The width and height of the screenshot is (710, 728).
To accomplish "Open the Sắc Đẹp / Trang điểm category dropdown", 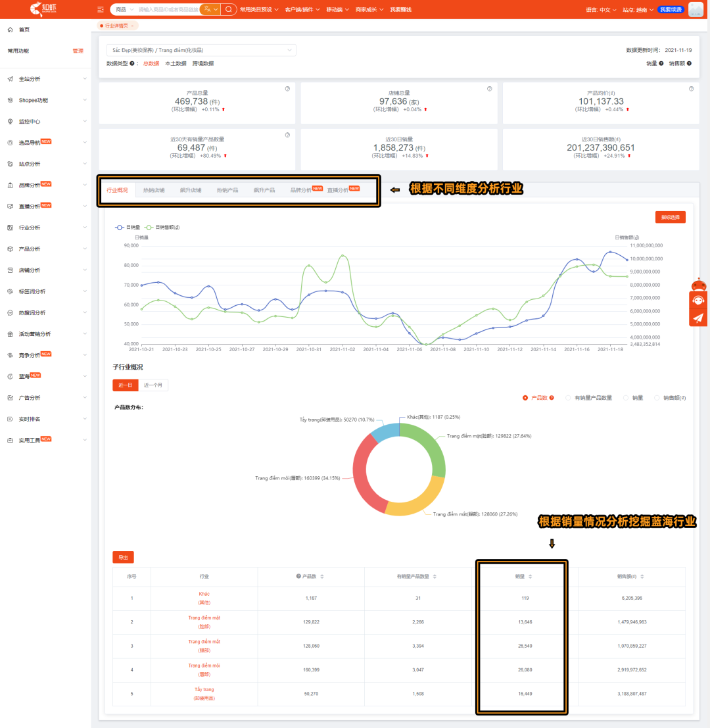I will [201, 50].
